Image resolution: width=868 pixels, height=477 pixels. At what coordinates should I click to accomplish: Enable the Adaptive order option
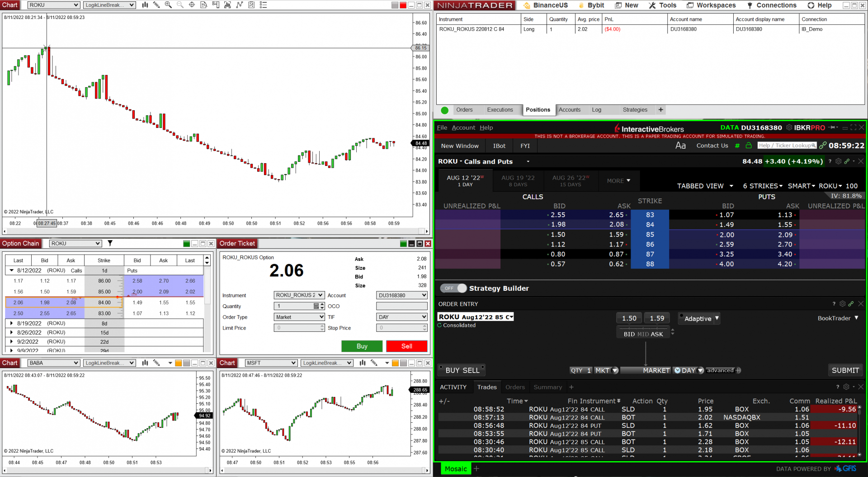pos(698,318)
